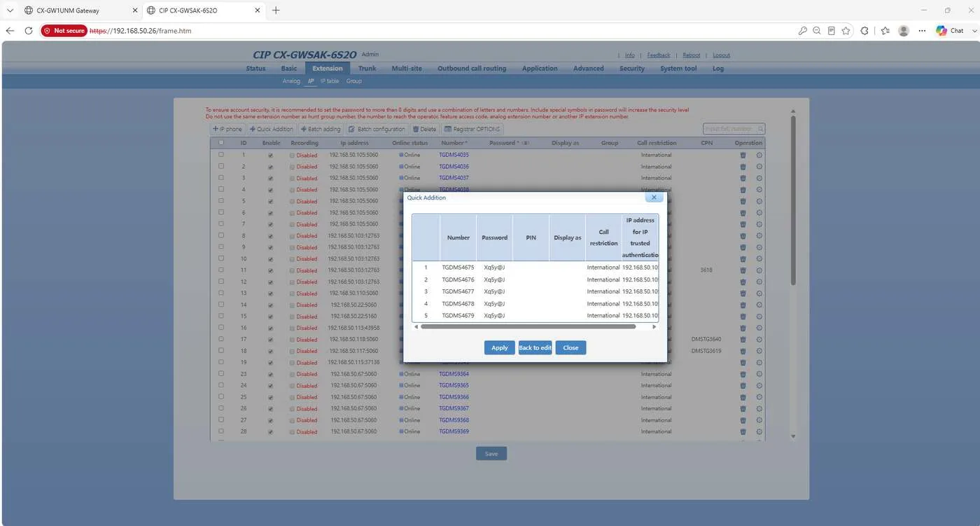Click the trash icon for extension ID 13
The height and width of the screenshot is (526, 980).
point(743,293)
